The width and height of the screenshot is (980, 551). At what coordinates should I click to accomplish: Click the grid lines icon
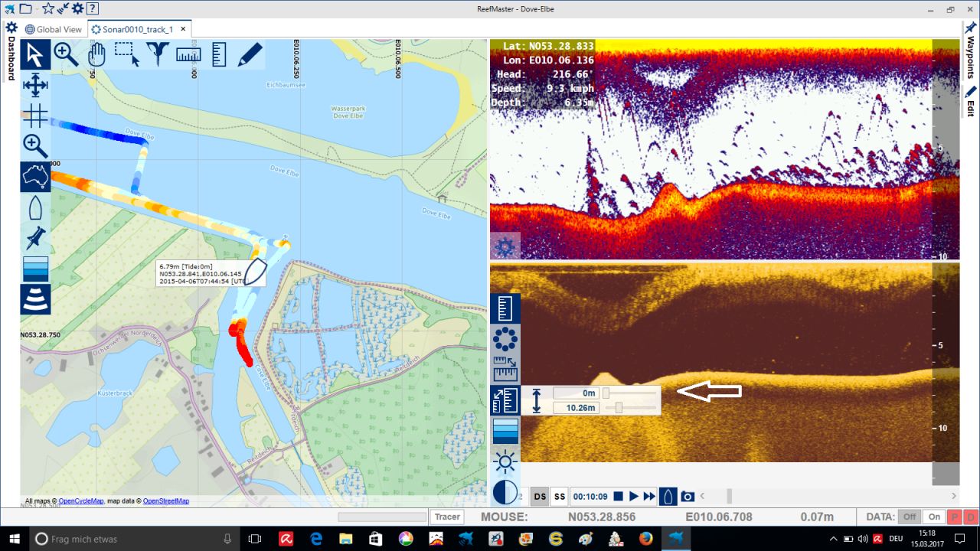coord(35,116)
